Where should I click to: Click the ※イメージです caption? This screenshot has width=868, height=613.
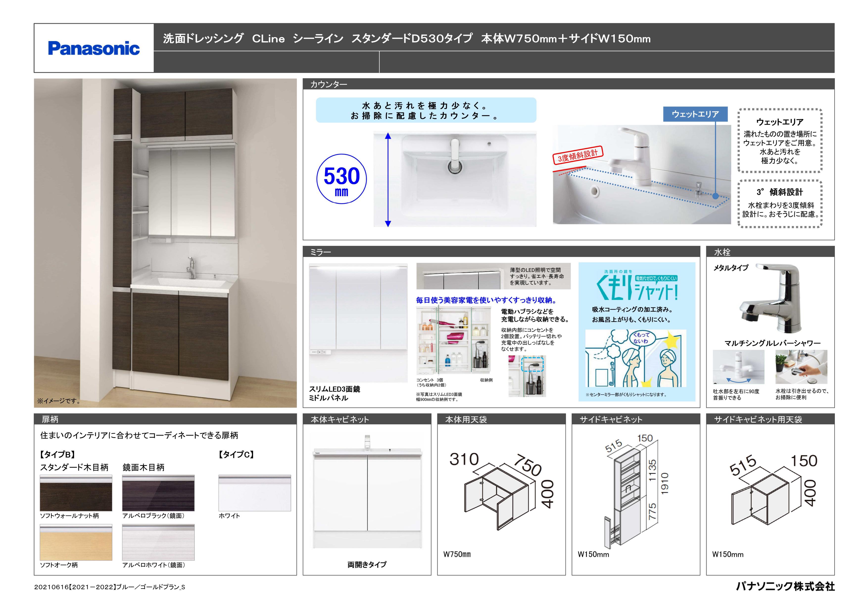pos(59,401)
